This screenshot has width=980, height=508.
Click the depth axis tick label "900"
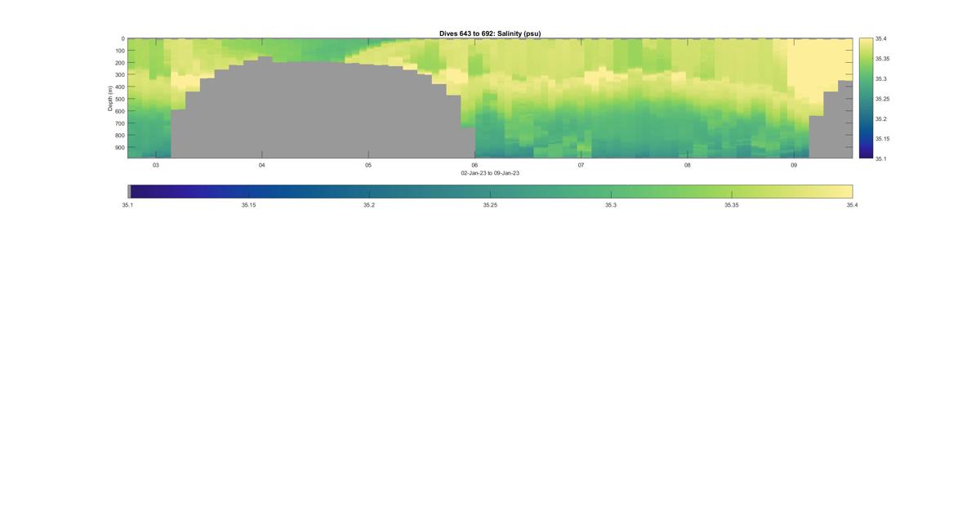pyautogui.click(x=119, y=148)
